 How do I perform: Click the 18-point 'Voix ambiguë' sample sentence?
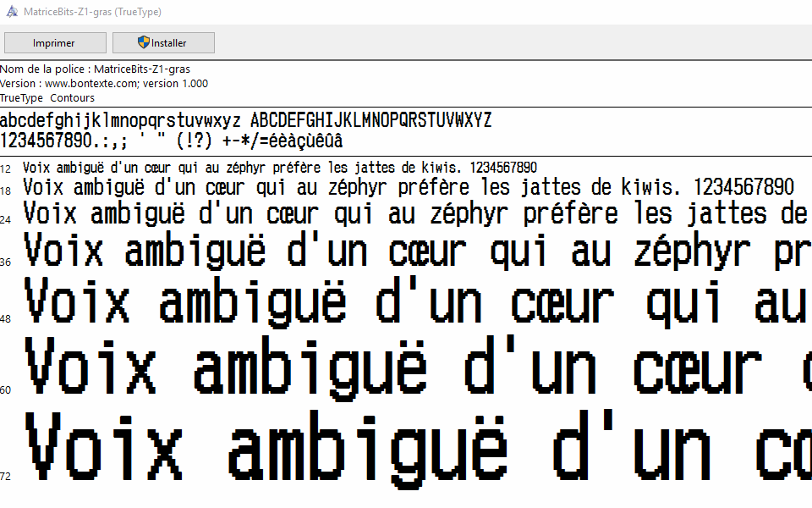pos(408,186)
